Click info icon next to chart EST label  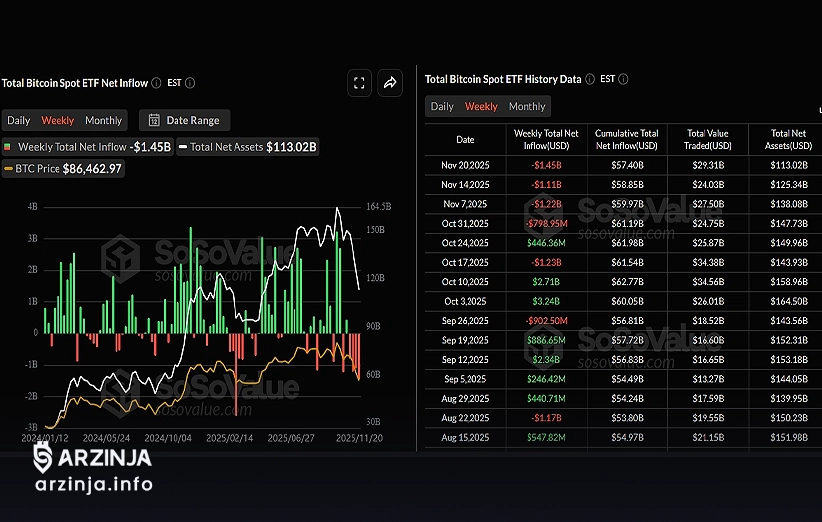point(190,83)
